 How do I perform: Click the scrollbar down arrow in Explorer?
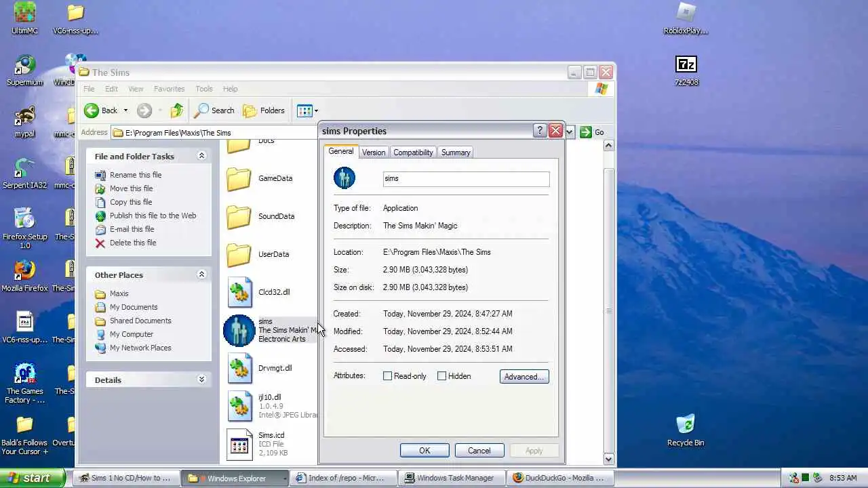(608, 459)
